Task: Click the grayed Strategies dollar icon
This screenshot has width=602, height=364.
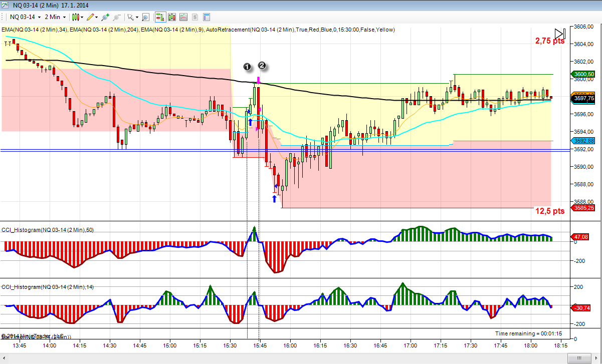Action: pos(194,17)
